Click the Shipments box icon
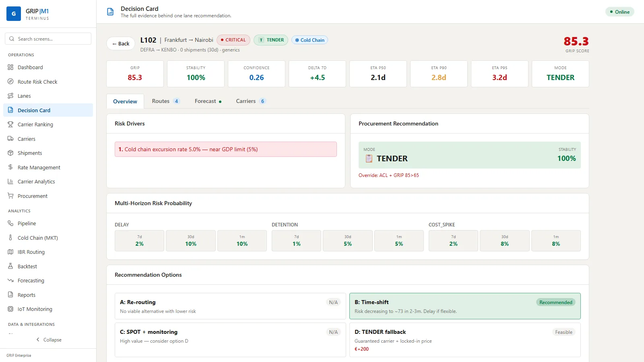This screenshot has height=362, width=644. 10,153
